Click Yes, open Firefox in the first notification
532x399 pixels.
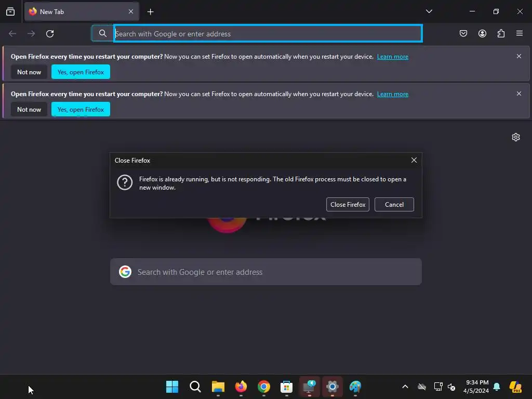pyautogui.click(x=81, y=72)
